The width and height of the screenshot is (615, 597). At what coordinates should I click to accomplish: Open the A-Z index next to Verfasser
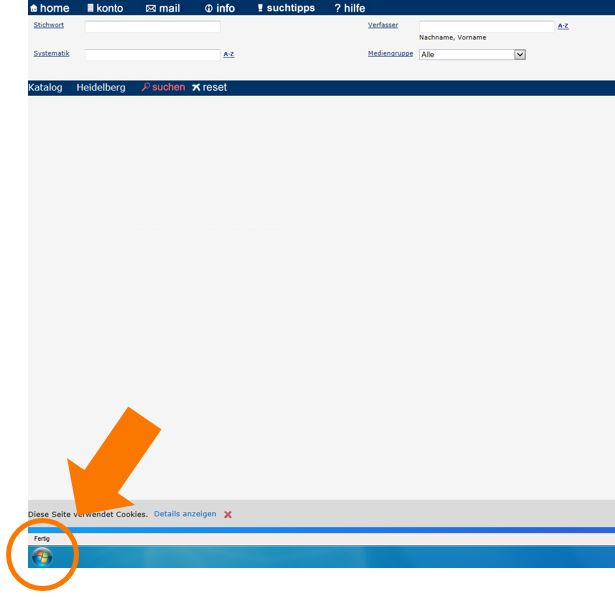(563, 26)
